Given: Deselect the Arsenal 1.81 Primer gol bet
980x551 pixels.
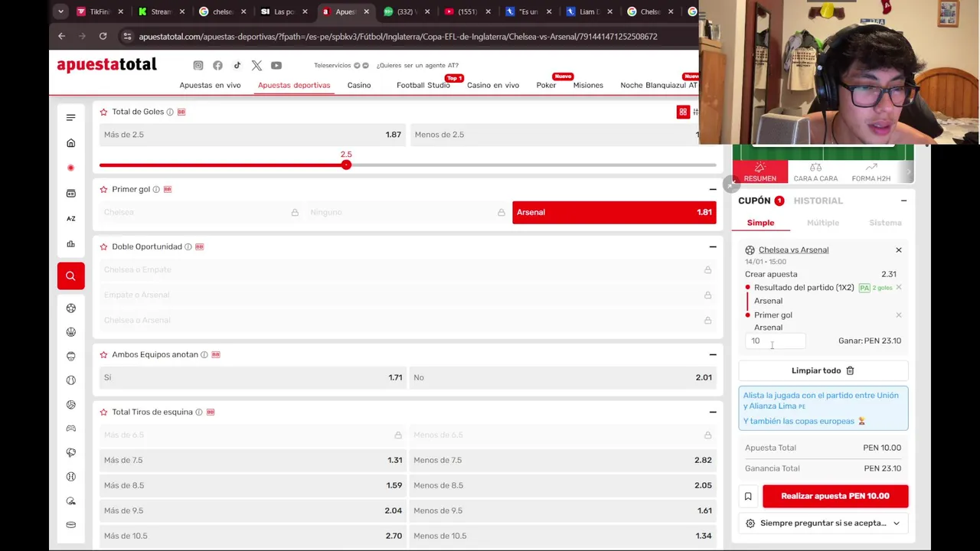Looking at the screenshot, I should [614, 212].
